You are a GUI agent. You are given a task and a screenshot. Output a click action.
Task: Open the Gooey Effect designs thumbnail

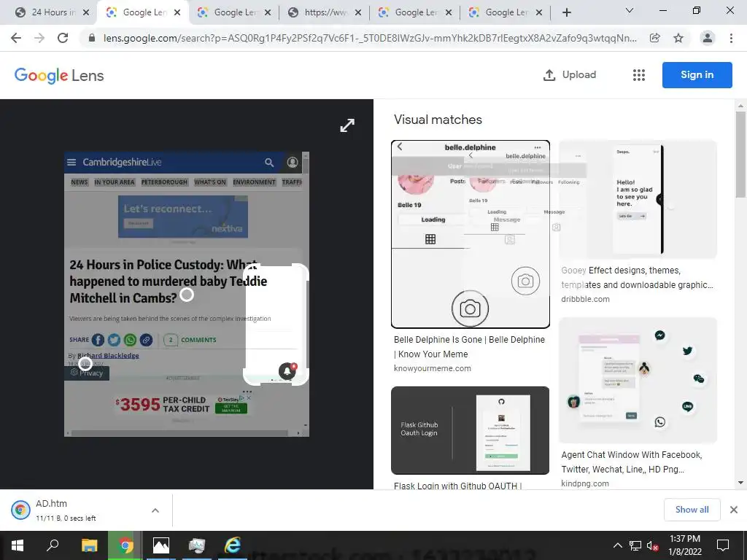[x=638, y=199]
